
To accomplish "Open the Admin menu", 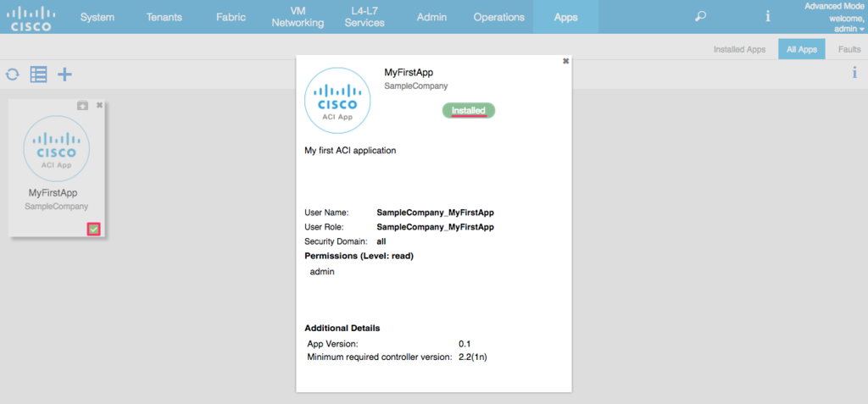I will (431, 17).
